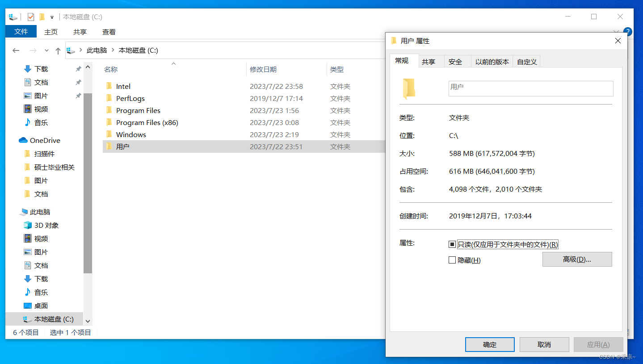Open the Quick Access Toolbar customize dropdown
This screenshot has width=643, height=364.
(x=52, y=17)
